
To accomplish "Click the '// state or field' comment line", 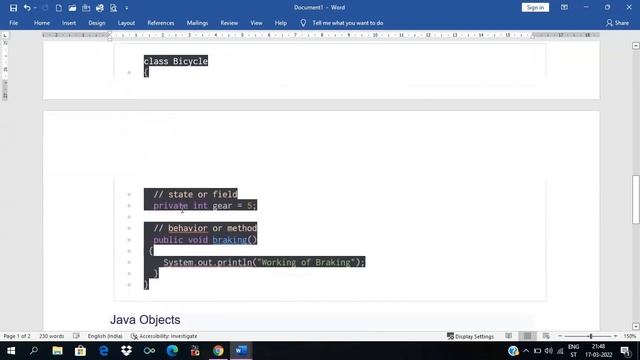I will pos(195,194).
